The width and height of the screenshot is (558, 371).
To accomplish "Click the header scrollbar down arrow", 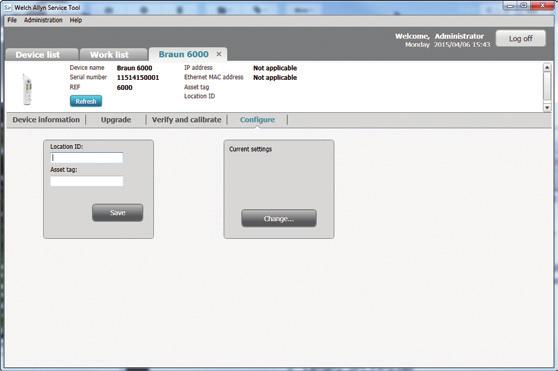I will 547,107.
